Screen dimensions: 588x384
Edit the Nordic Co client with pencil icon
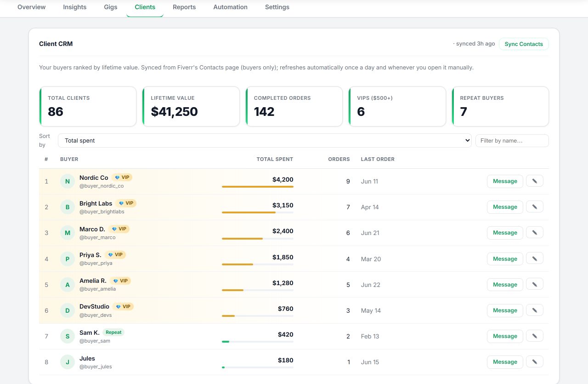coord(535,181)
